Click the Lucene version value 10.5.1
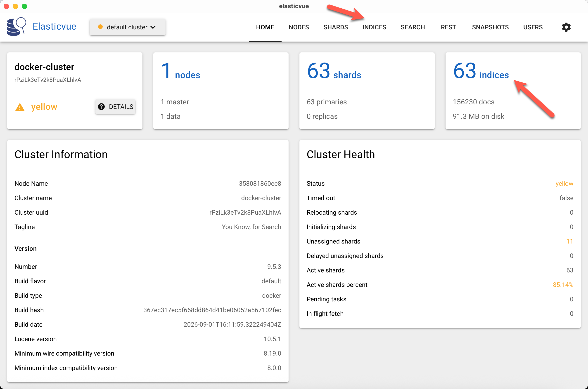 pyautogui.click(x=272, y=339)
